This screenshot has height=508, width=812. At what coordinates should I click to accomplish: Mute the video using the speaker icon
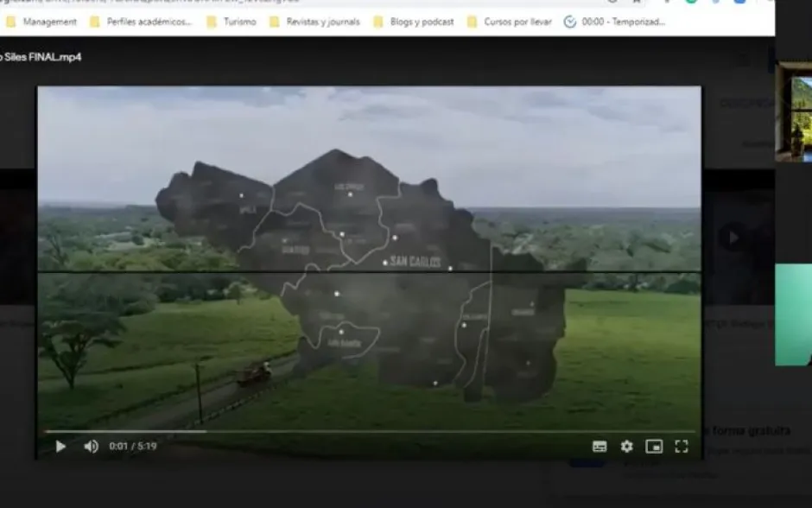(91, 447)
